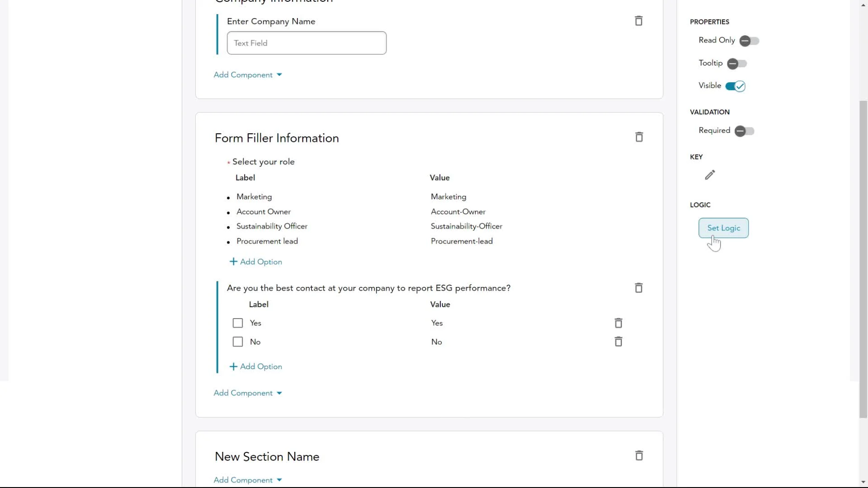868x488 pixels.
Task: Turn on the Tooltip toggle
Action: (x=737, y=64)
